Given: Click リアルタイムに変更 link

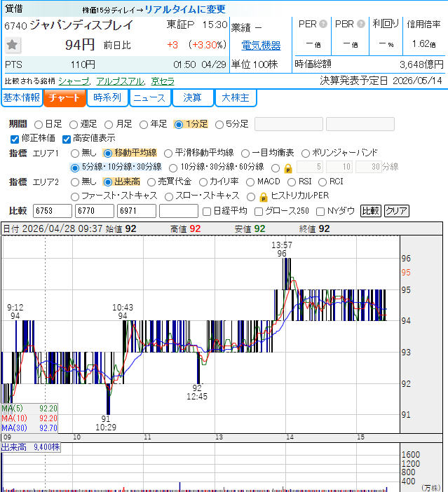Looking at the screenshot, I should point(185,9).
